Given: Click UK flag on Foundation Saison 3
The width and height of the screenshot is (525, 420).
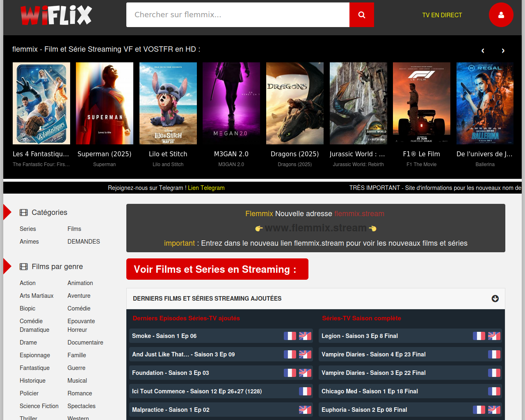Looking at the screenshot, I should click(x=305, y=373).
